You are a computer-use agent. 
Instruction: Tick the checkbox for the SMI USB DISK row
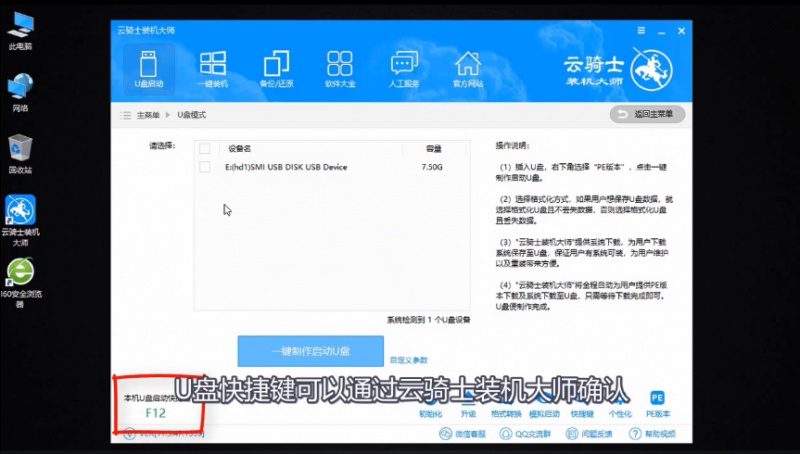tap(205, 167)
